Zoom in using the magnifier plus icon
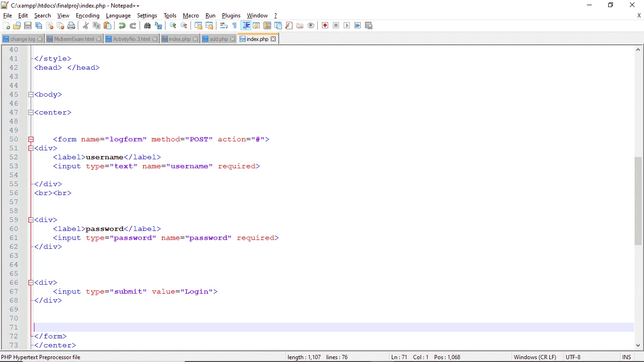The height and width of the screenshot is (362, 644). 173,25
